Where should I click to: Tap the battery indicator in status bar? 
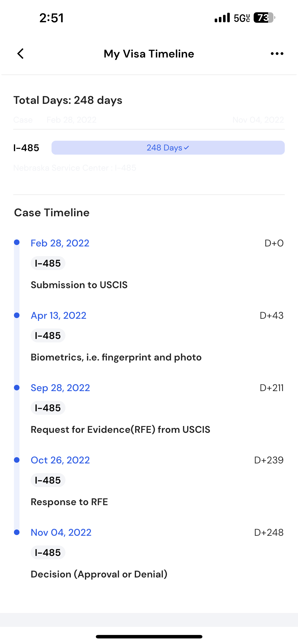(x=264, y=18)
